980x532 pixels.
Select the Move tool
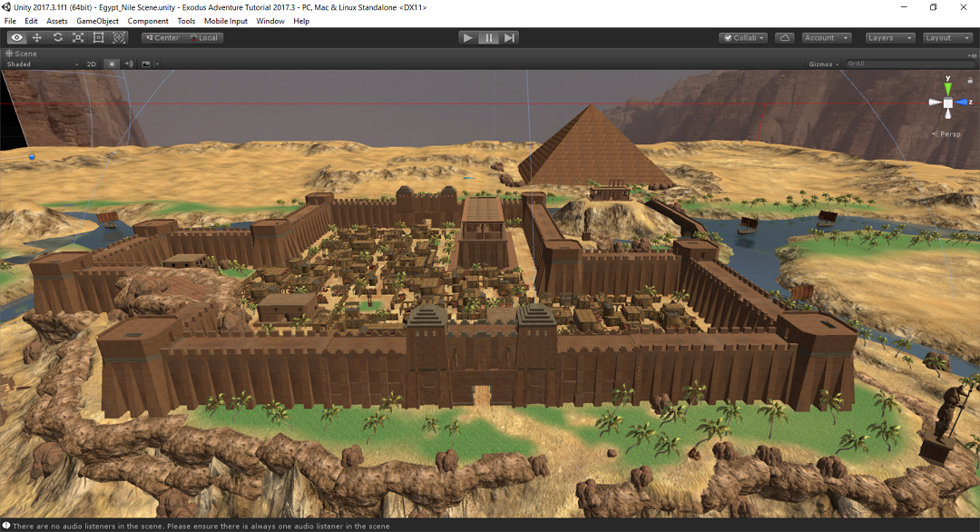pyautogui.click(x=37, y=38)
